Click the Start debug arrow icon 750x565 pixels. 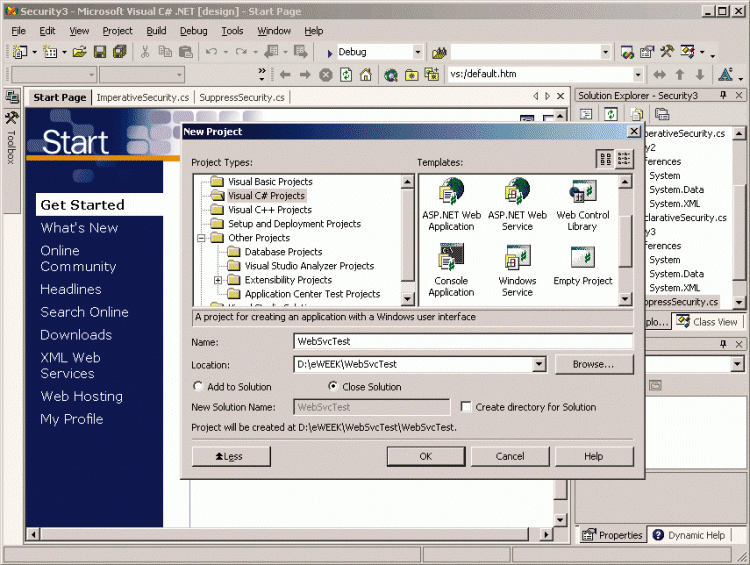click(x=330, y=53)
